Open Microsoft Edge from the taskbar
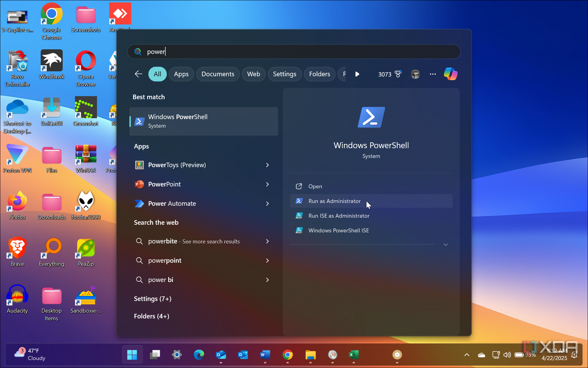The width and height of the screenshot is (588, 368). pyautogui.click(x=199, y=355)
